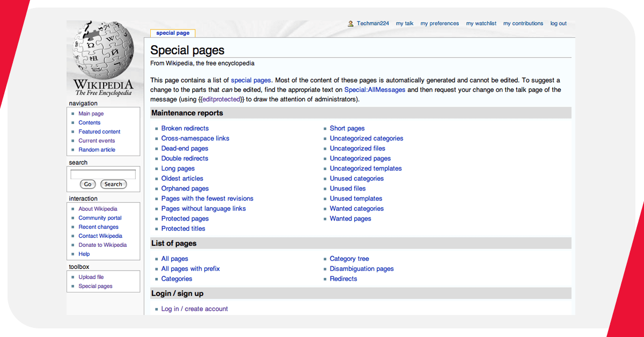Viewport: 644px width, 337px height.
Task: Open Dead-end pages report
Action: pos(185,149)
